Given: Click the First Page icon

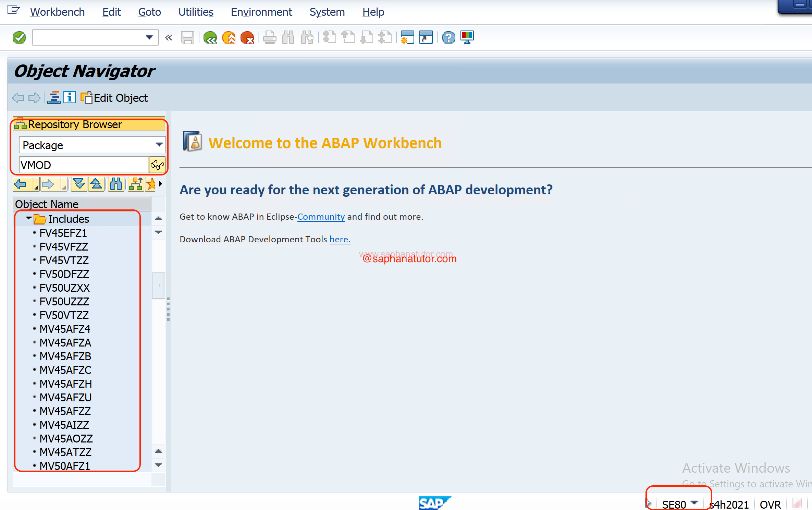Looking at the screenshot, I should point(329,37).
